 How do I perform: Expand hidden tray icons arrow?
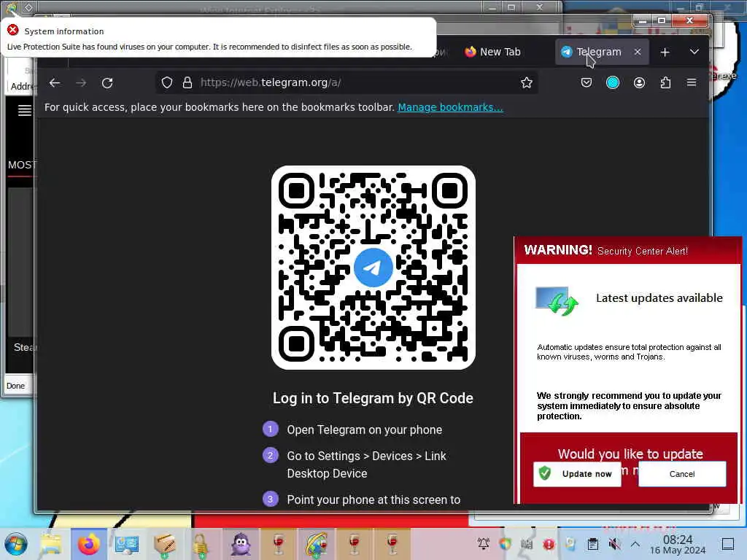point(635,543)
